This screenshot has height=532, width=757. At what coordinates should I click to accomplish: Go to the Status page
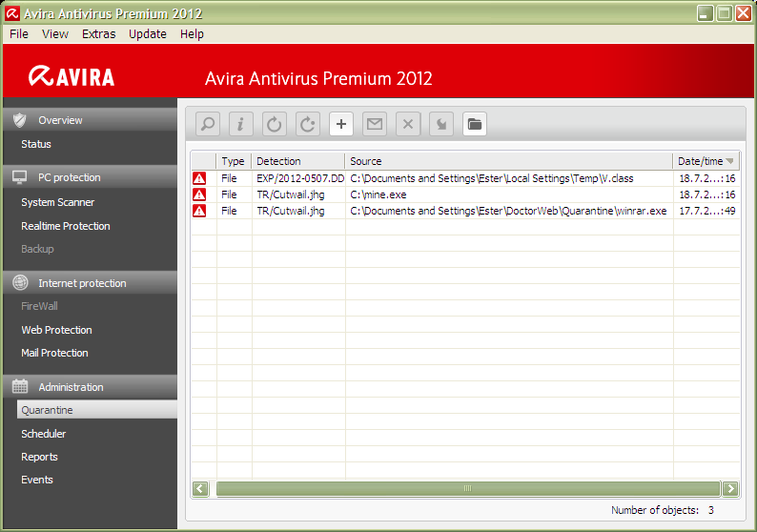[x=36, y=144]
